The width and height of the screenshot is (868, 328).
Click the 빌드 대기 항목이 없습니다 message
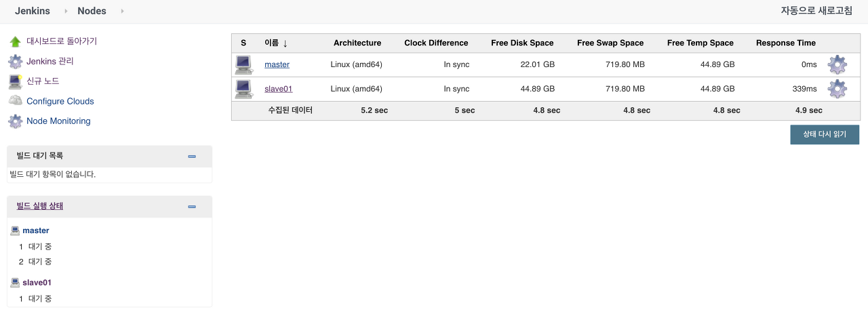click(53, 174)
